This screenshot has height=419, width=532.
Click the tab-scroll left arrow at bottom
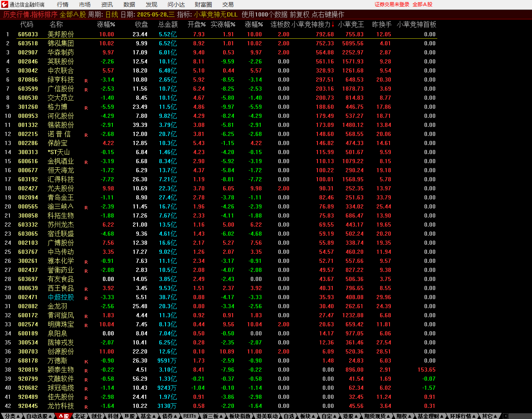(505, 416)
